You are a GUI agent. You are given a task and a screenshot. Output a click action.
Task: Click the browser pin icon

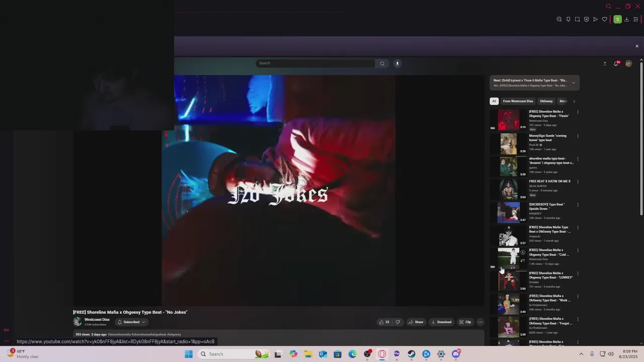pyautogui.click(x=568, y=20)
